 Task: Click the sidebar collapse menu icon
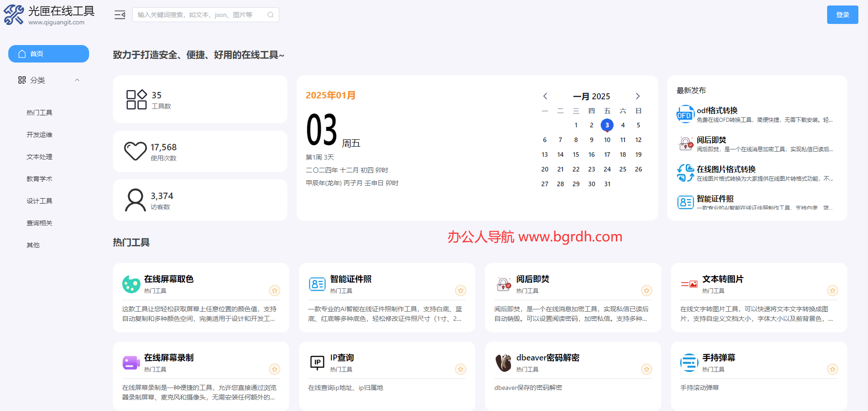(x=119, y=15)
